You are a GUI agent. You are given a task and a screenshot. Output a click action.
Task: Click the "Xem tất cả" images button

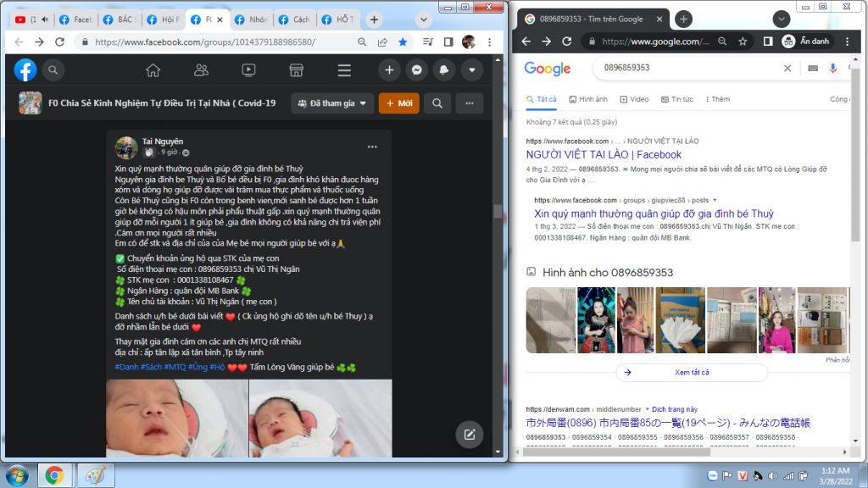point(690,373)
